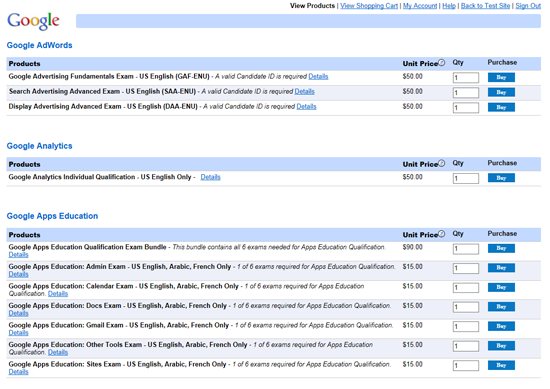This screenshot has width=550, height=389.
Task: Buy Google Analytics Individual Qualification
Action: click(501, 178)
